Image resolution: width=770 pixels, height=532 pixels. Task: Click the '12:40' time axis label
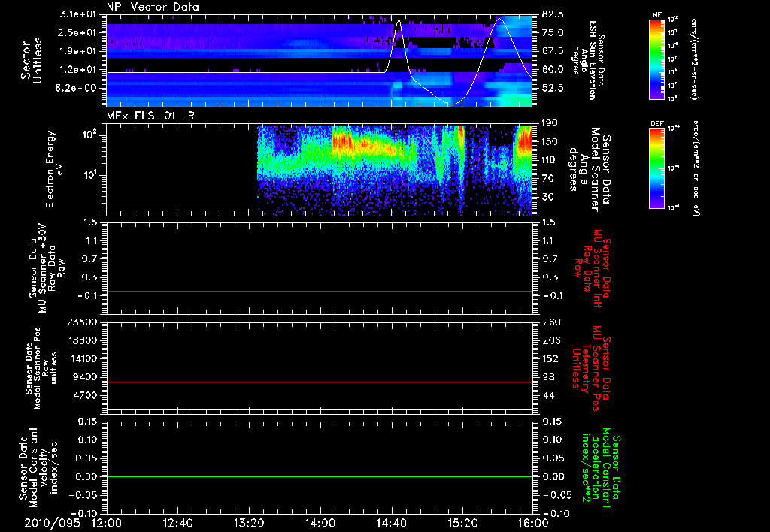[x=177, y=524]
